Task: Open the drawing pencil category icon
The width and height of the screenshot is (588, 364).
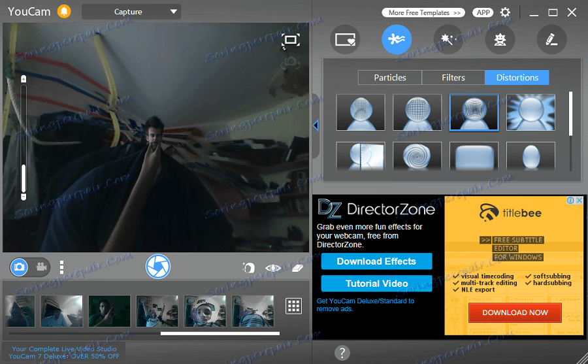Action: coord(551,39)
